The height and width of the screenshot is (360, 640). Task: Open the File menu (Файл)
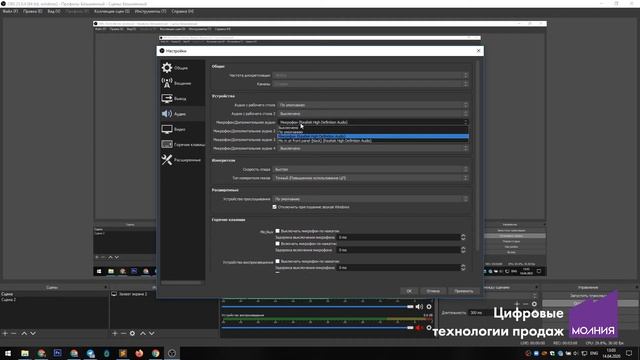(10, 11)
